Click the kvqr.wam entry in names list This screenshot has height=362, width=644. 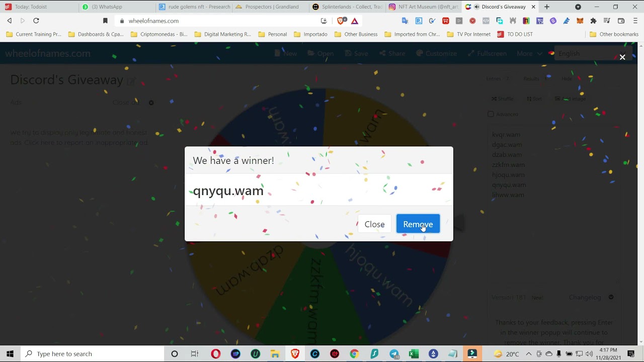pos(506,134)
